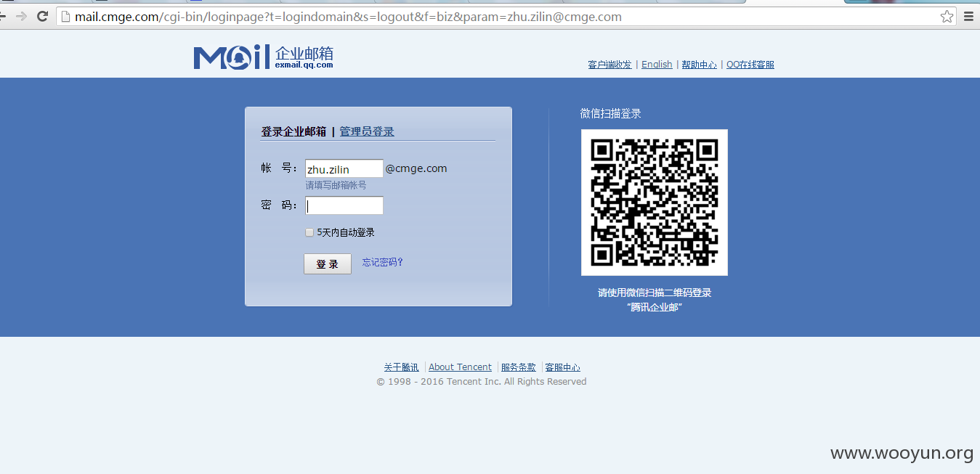Open the 忘记密码? link
This screenshot has height=474, width=980.
pyautogui.click(x=383, y=262)
